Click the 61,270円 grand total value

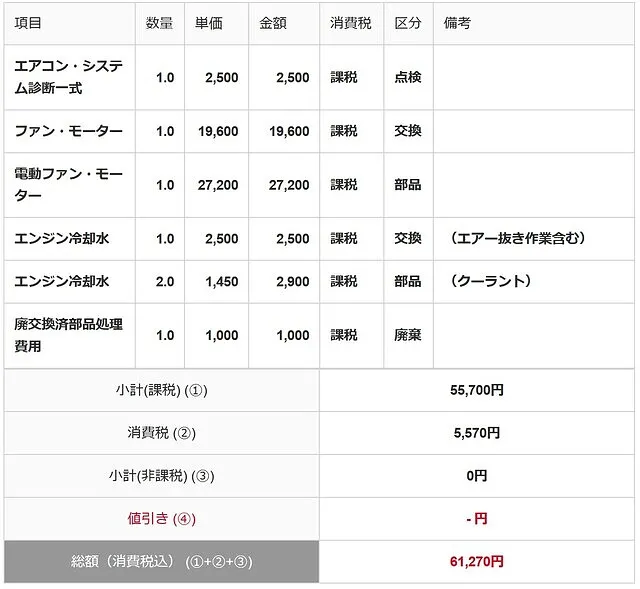coord(477,562)
